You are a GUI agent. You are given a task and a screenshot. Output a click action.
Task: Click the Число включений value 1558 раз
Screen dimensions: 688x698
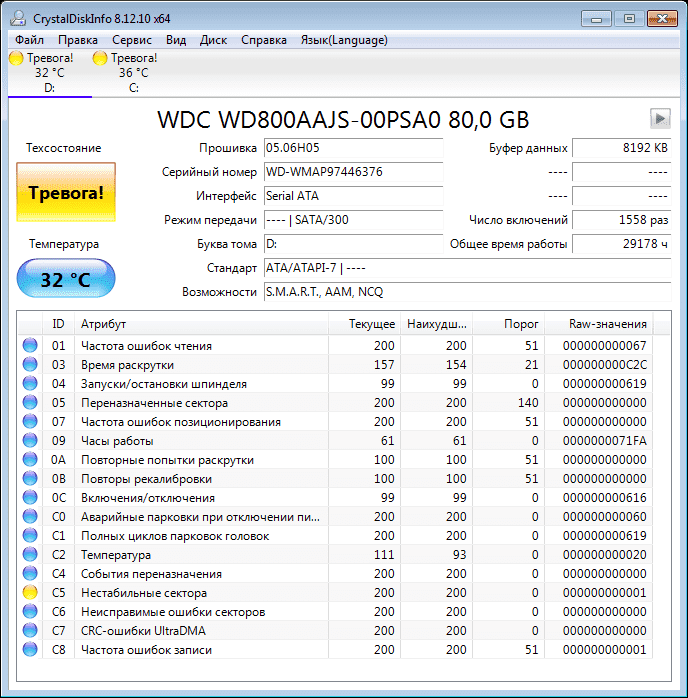pos(621,220)
